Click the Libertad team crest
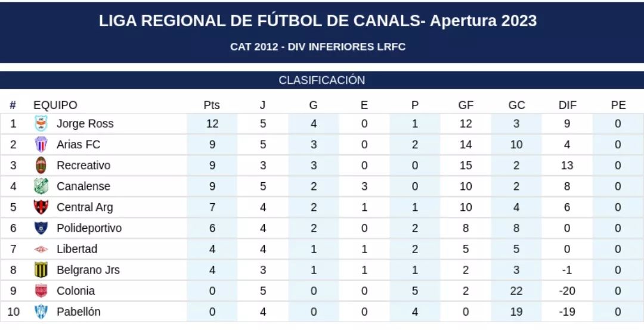The image size is (644, 330). [41, 249]
